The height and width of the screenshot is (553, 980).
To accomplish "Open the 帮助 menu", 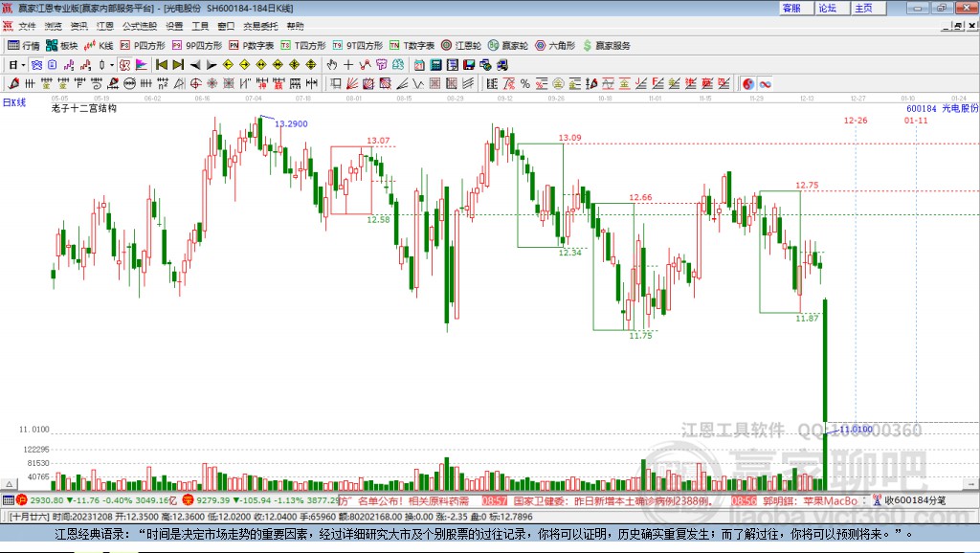I will pos(295,26).
